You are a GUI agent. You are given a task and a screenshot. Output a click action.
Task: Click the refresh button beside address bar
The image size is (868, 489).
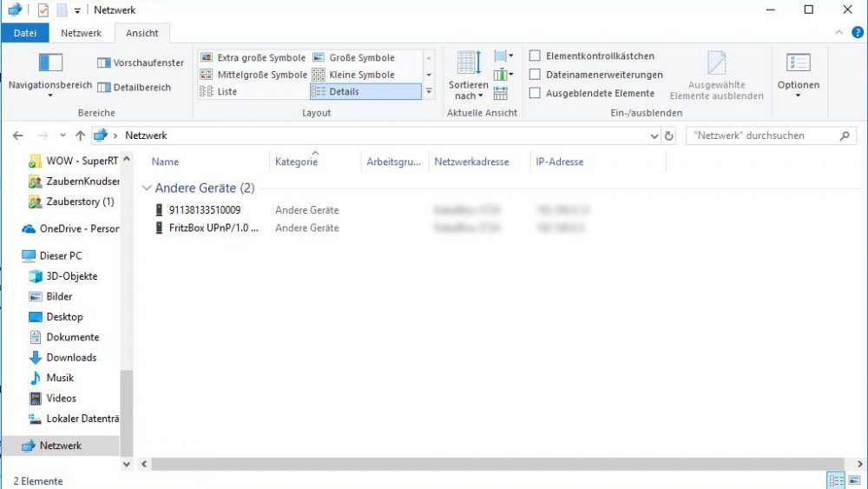point(668,135)
